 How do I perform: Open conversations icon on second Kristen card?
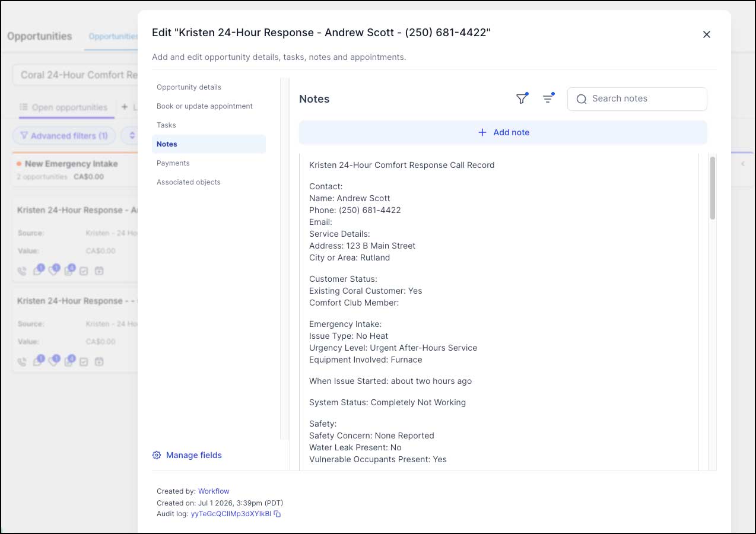37,361
